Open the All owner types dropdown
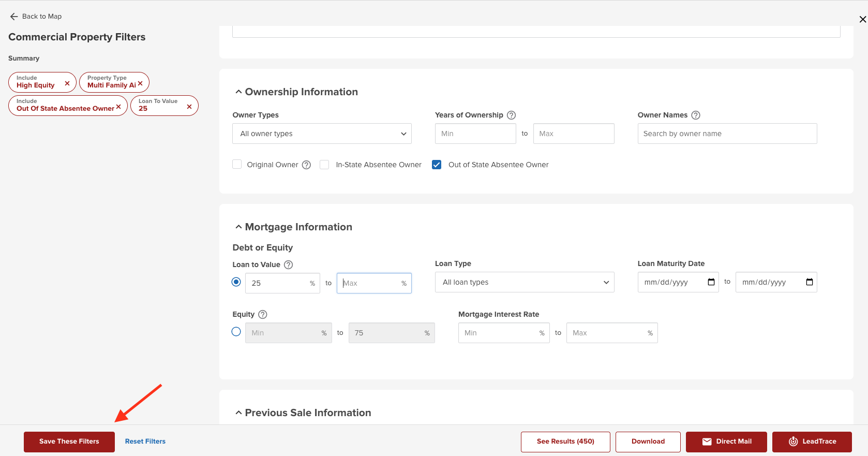Image resolution: width=868 pixels, height=456 pixels. [x=322, y=134]
